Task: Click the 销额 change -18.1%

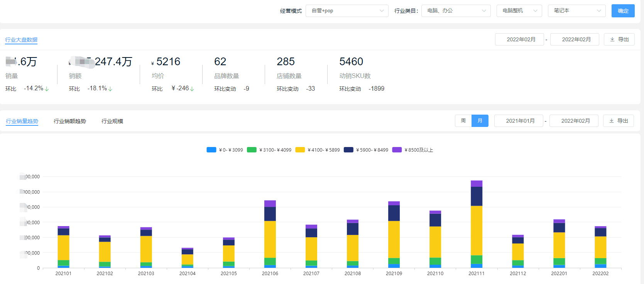Action: pyautogui.click(x=97, y=88)
